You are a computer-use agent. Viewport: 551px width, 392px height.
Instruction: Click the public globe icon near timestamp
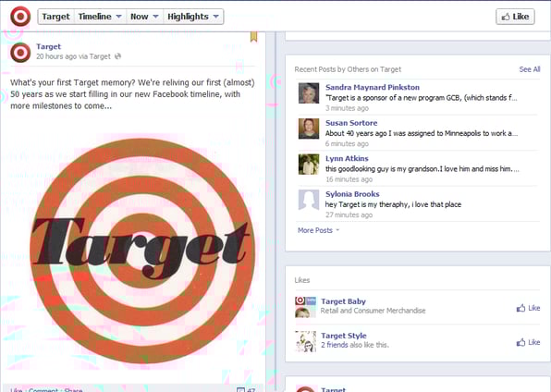[118, 55]
